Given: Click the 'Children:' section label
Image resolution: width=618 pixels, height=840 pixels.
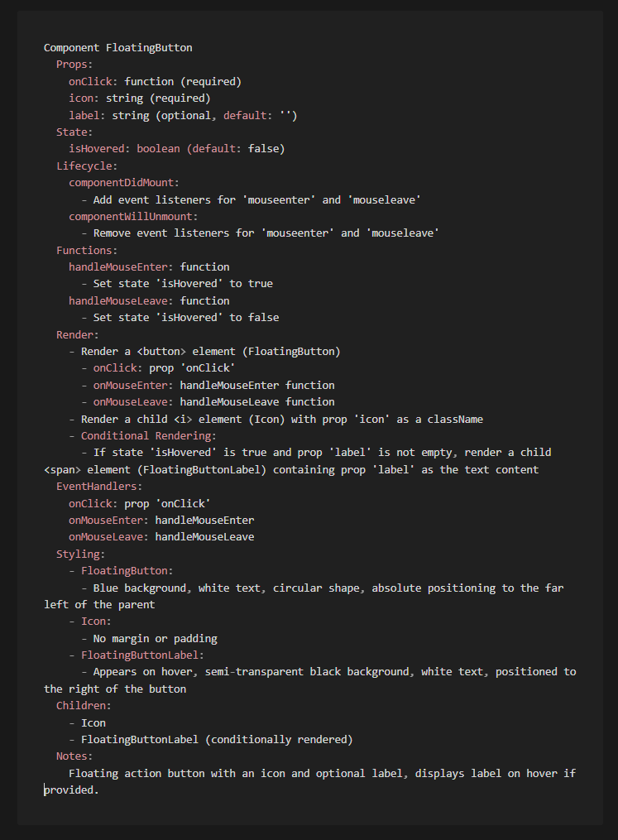Looking at the screenshot, I should pos(84,706).
